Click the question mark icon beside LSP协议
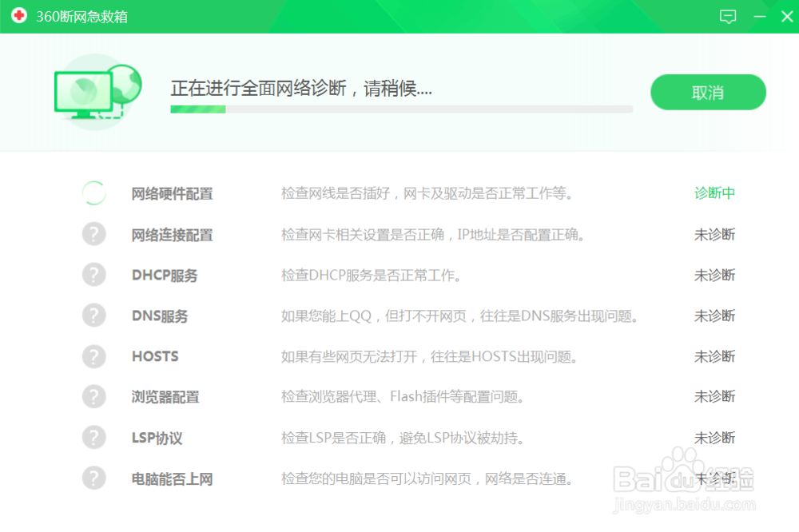This screenshot has width=799, height=532. (93, 438)
